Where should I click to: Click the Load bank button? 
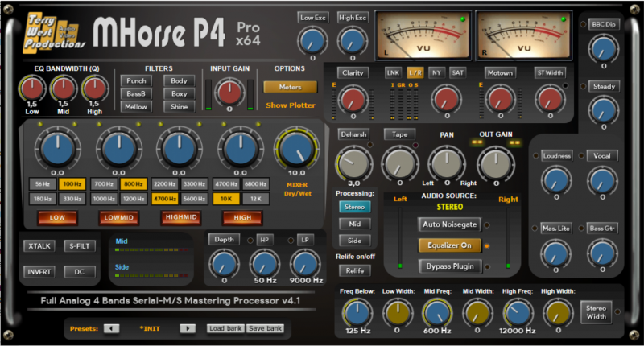[x=225, y=328]
